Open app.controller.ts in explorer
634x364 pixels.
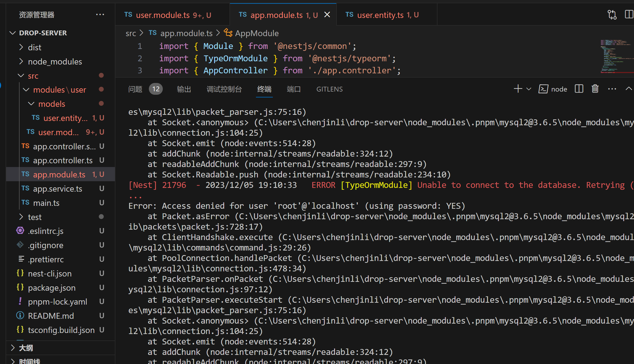click(x=61, y=160)
